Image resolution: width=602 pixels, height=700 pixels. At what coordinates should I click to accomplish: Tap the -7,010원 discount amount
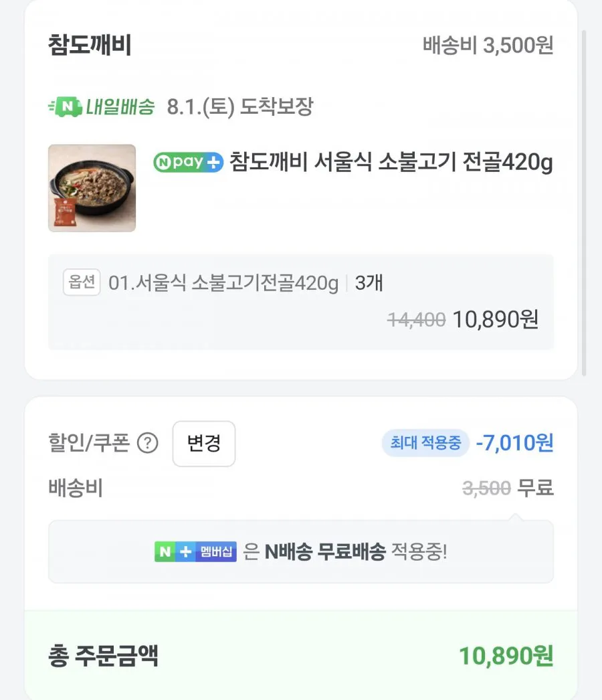point(514,443)
